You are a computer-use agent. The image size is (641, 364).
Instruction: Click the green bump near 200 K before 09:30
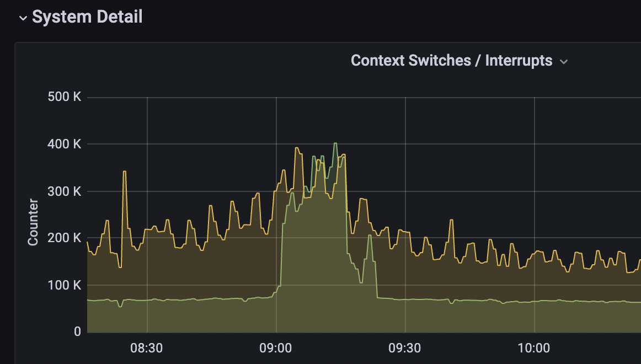[x=370, y=236]
